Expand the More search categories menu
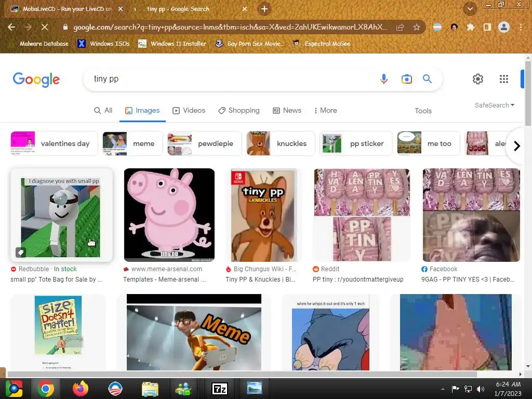 tap(325, 110)
